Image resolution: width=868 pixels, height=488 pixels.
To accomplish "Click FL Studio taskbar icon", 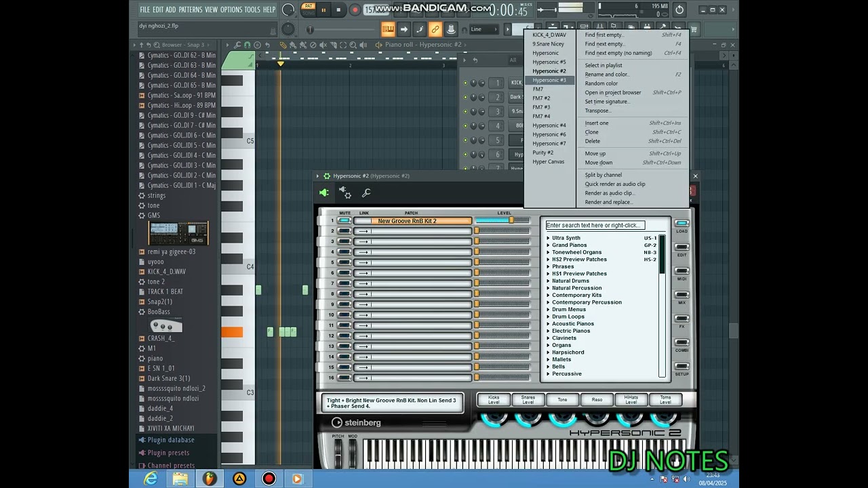I will pos(210,479).
